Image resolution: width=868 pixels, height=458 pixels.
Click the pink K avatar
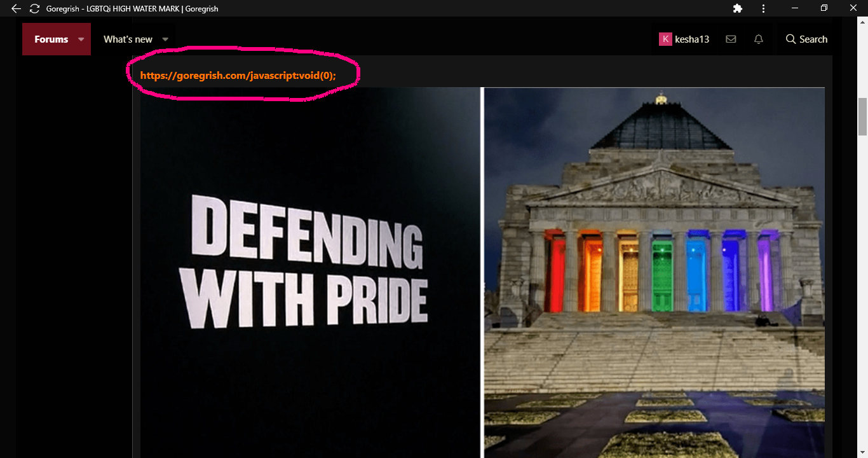pos(665,39)
